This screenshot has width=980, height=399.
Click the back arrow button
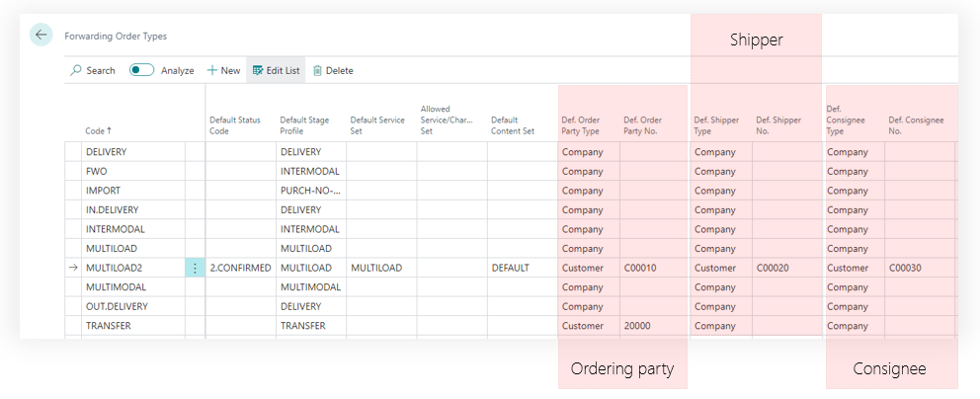click(41, 36)
